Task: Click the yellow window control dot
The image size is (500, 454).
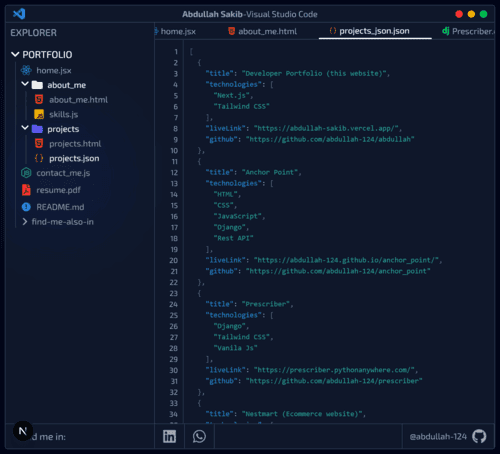Action: 471,14
